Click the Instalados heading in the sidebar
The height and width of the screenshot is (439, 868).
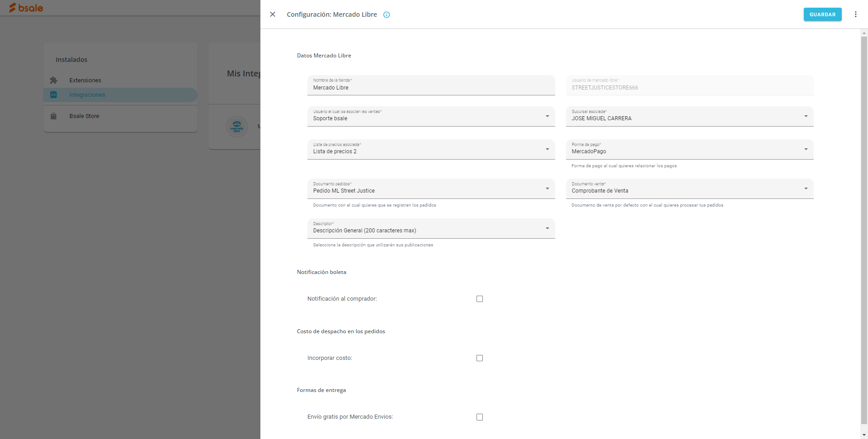(x=71, y=60)
